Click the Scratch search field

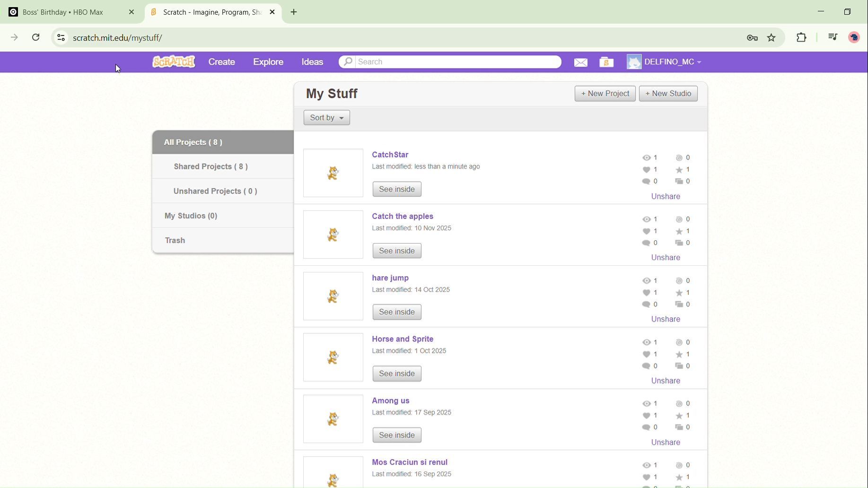pyautogui.click(x=456, y=62)
